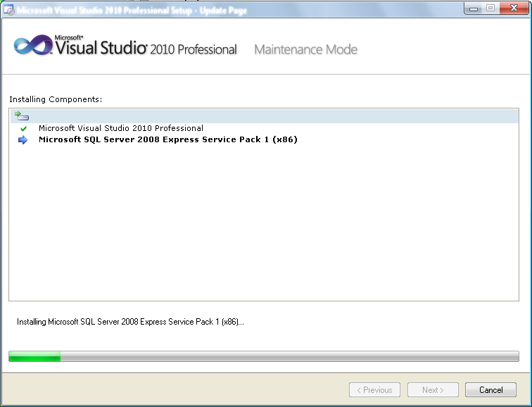Image resolution: width=532 pixels, height=407 pixels.
Task: Close the setup window with X
Action: point(514,8)
